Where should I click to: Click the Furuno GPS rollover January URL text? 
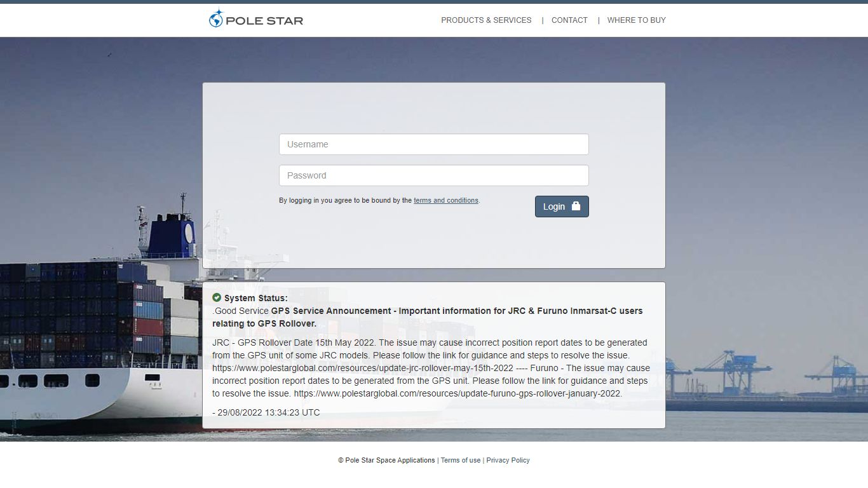[458, 393]
